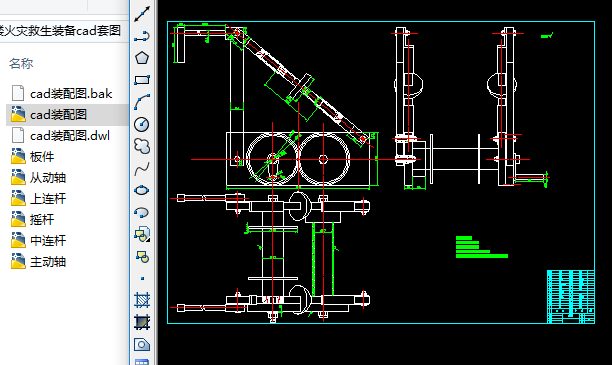The height and width of the screenshot is (365, 612).
Task: Select the Line tool in draw toolbar
Action: tap(142, 14)
